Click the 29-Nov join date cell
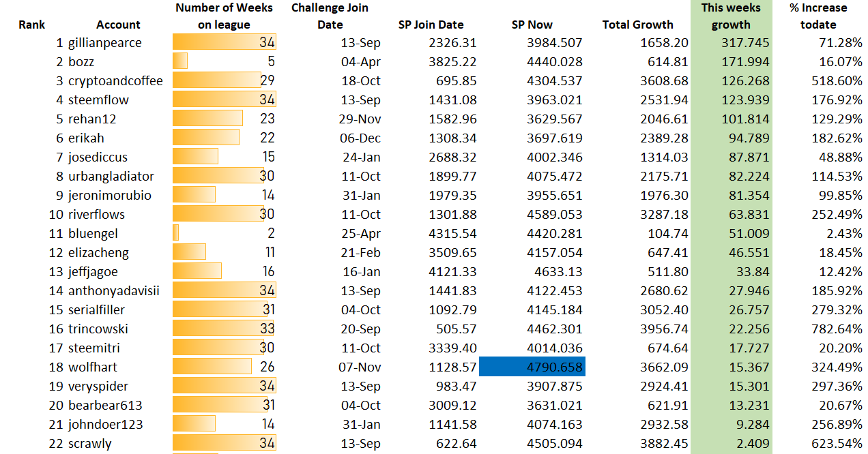Image resolution: width=868 pixels, height=454 pixels. click(x=360, y=119)
